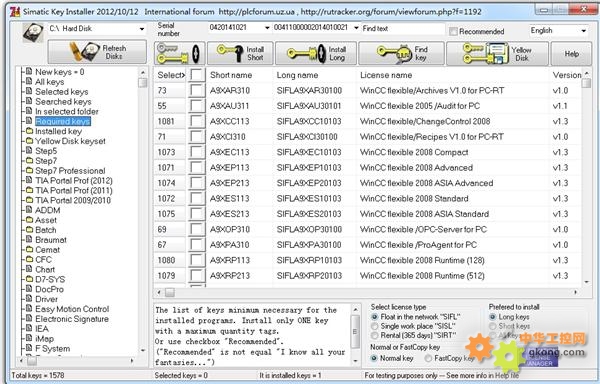The width and height of the screenshot is (600, 384).
Task: Click the ADDM document icon
Action: (x=29, y=210)
